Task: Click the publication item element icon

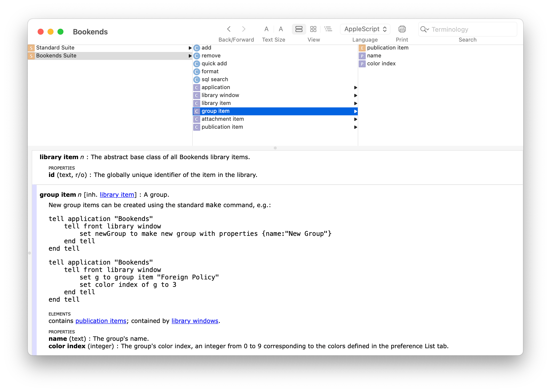Action: click(362, 48)
